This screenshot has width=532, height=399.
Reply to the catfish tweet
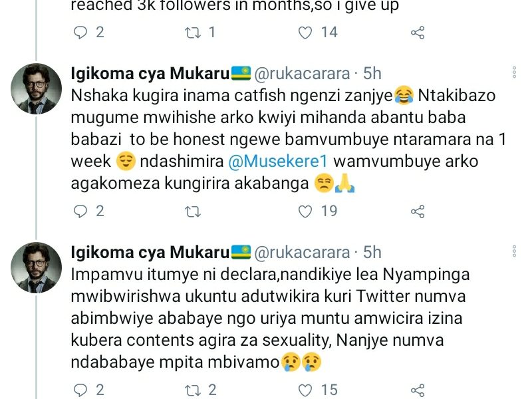tap(80, 211)
